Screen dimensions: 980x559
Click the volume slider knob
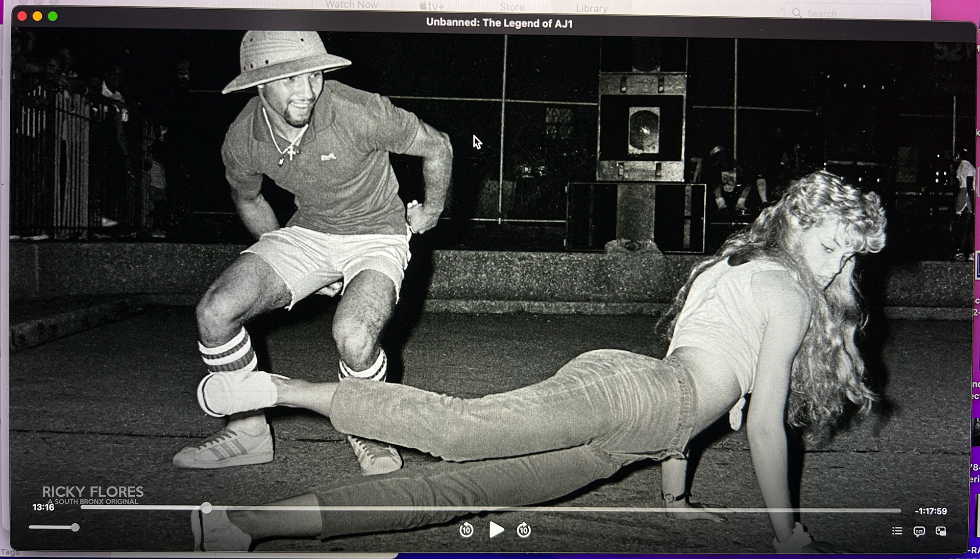(75, 527)
